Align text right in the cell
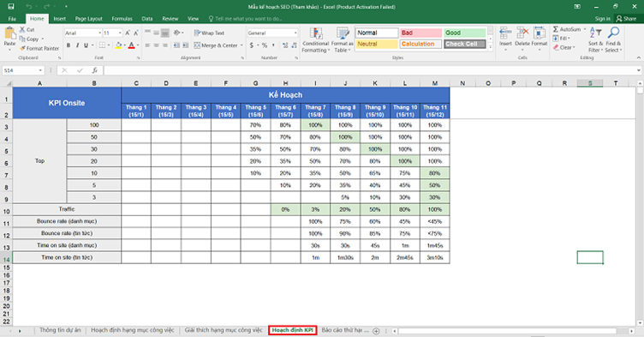 (x=164, y=45)
